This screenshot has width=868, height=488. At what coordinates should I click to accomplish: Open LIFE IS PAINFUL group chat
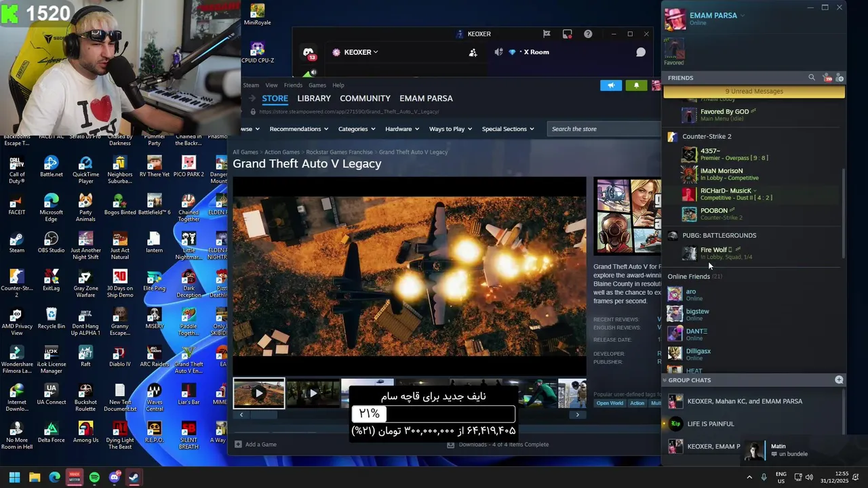753,424
